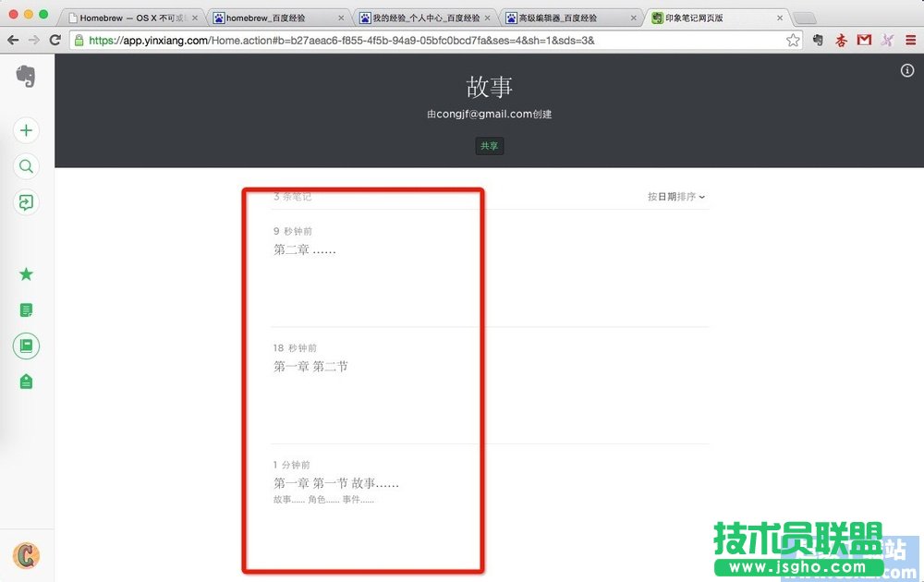
Task: Open shortcuts with the star icon
Action: [x=26, y=274]
